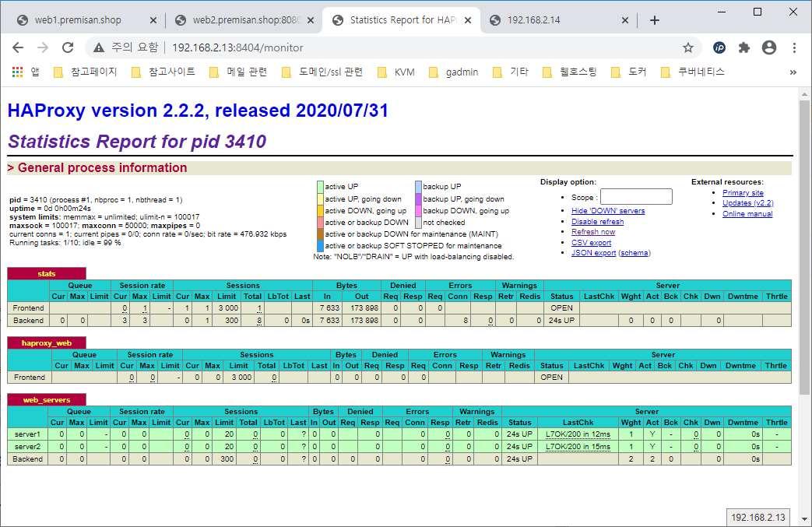
Task: Open the 도커 bookmark folder
Action: click(629, 72)
